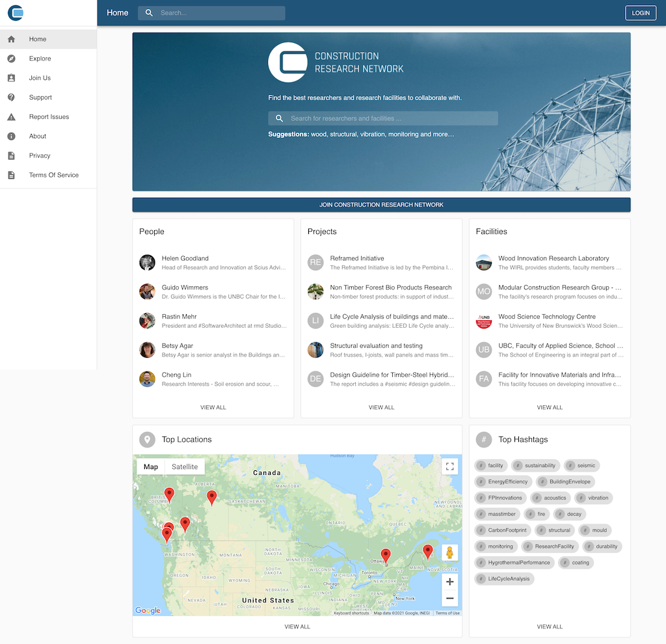Open Rastin Mehr's avatar
The height and width of the screenshot is (644, 666).
tap(148, 321)
